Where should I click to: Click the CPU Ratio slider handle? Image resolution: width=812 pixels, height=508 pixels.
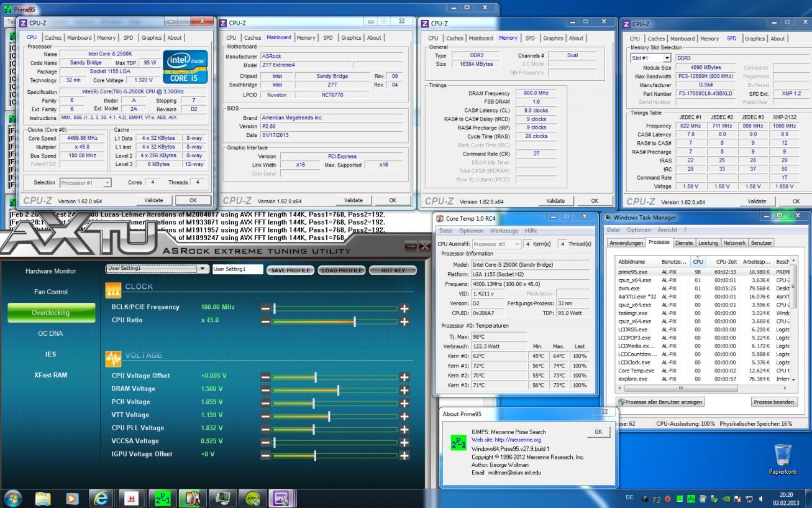point(355,321)
